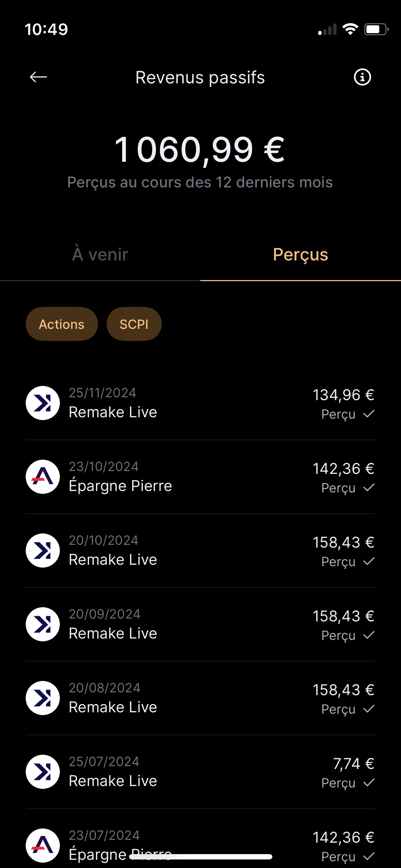Tap Remake Live logo dated 25/11/2024
Image resolution: width=401 pixels, height=868 pixels.
[x=43, y=403]
